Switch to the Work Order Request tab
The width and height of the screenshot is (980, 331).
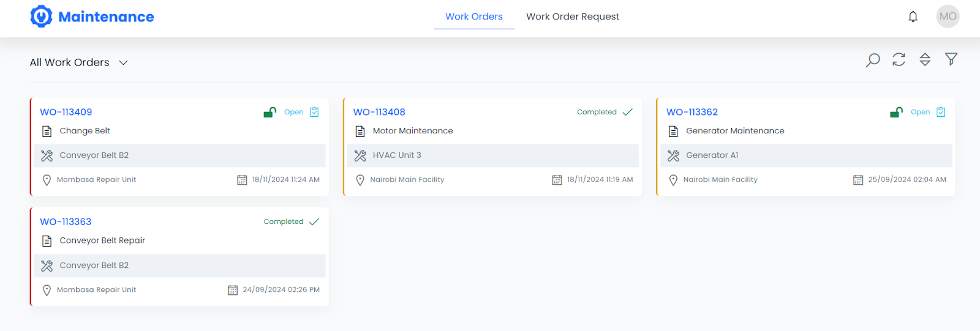coord(573,17)
